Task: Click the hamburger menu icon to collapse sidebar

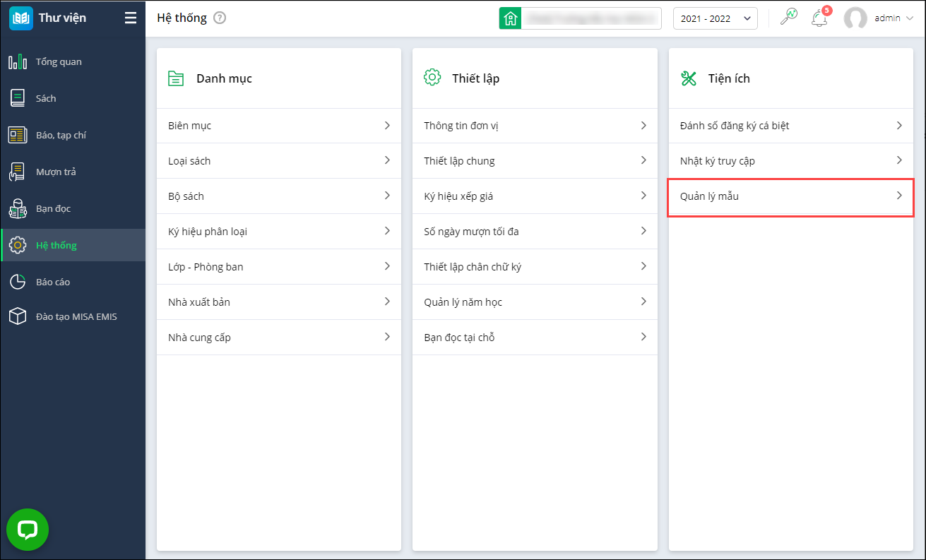Action: point(131,18)
